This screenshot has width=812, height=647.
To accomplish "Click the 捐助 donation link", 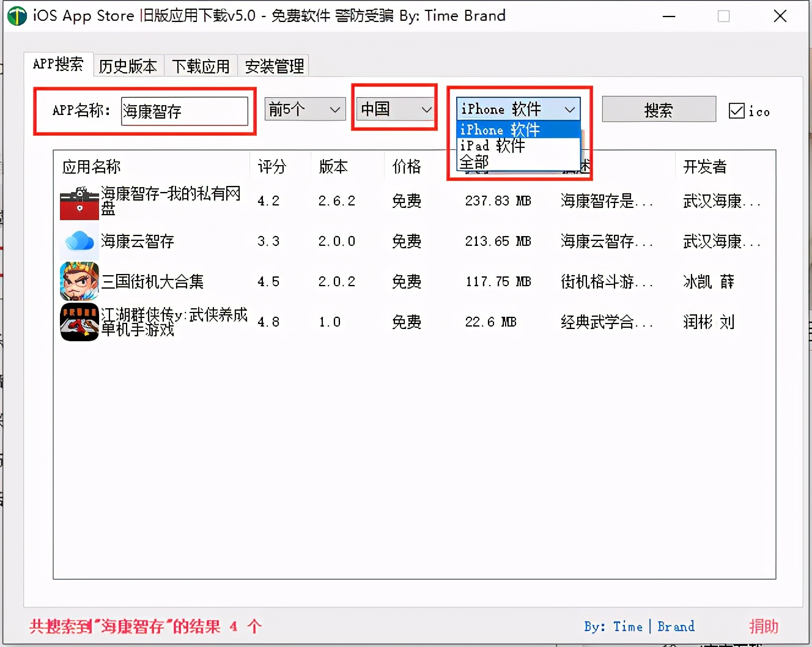I will coord(763,626).
